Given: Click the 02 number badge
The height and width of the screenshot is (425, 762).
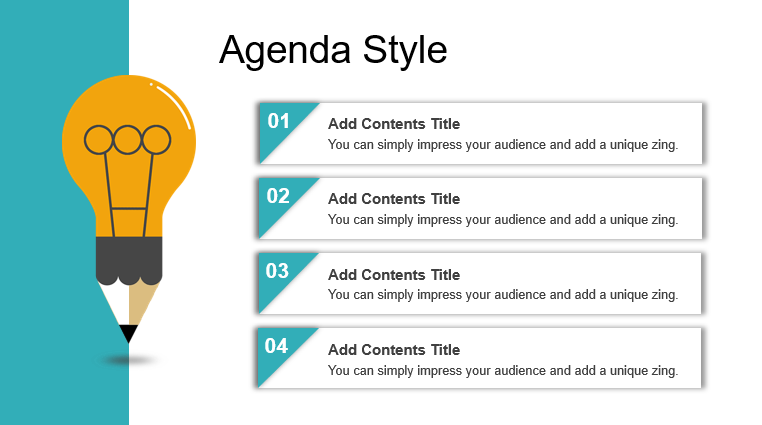Looking at the screenshot, I should [278, 197].
